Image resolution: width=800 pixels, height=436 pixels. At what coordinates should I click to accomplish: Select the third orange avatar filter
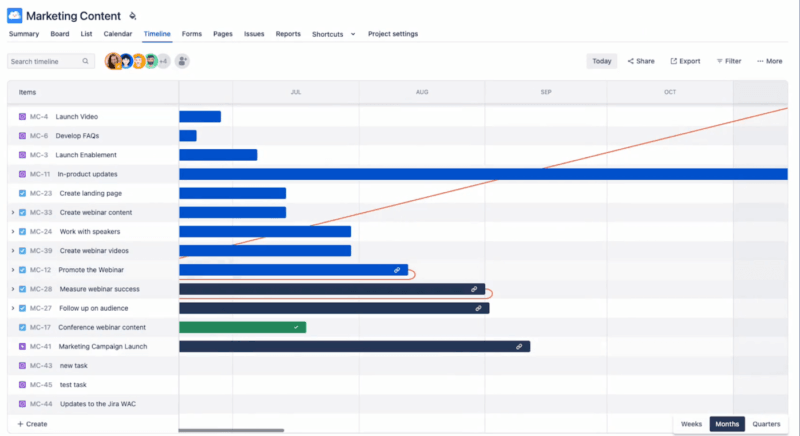coord(138,61)
